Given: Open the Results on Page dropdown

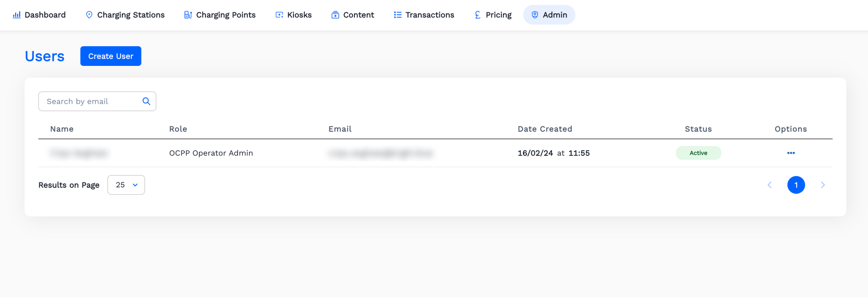Looking at the screenshot, I should (126, 185).
